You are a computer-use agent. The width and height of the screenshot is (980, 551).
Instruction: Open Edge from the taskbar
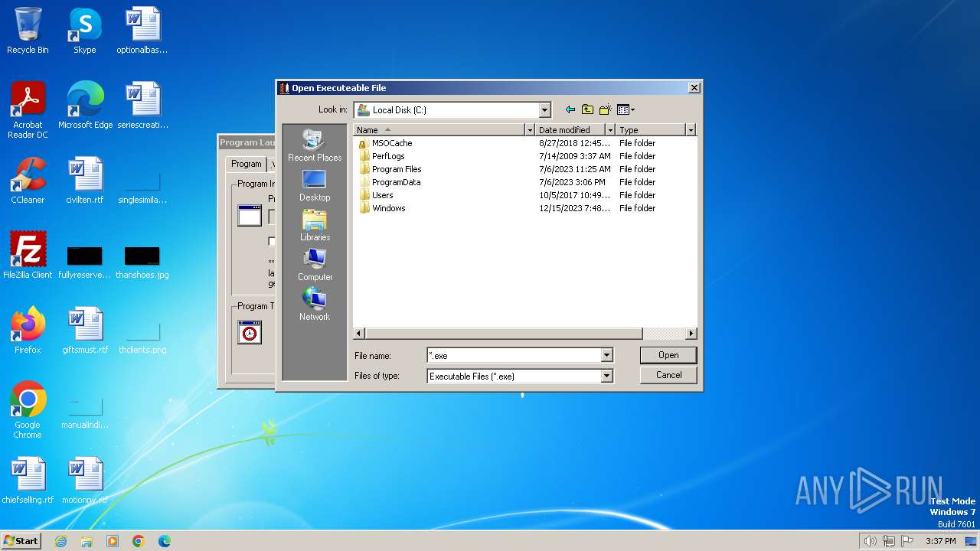165,541
